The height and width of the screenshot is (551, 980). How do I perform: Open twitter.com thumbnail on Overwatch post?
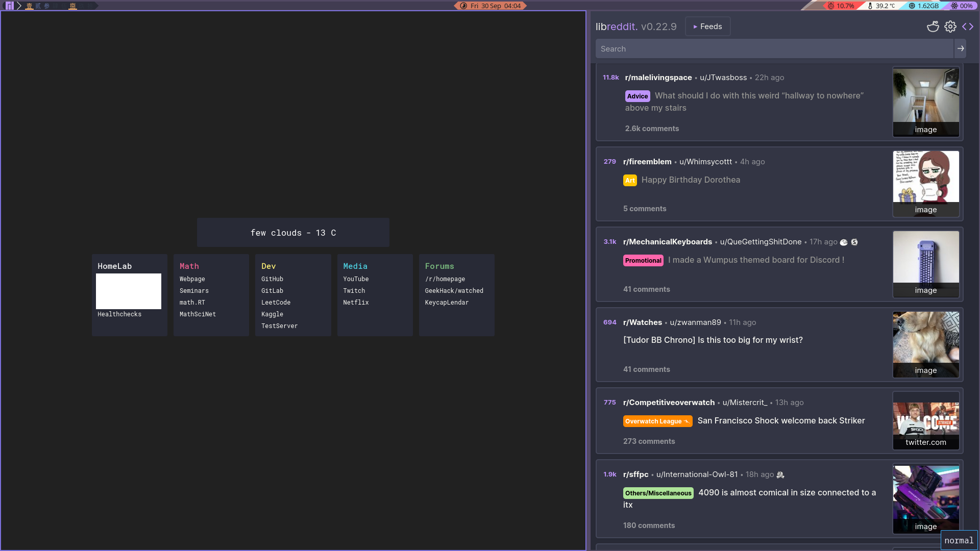(x=925, y=421)
